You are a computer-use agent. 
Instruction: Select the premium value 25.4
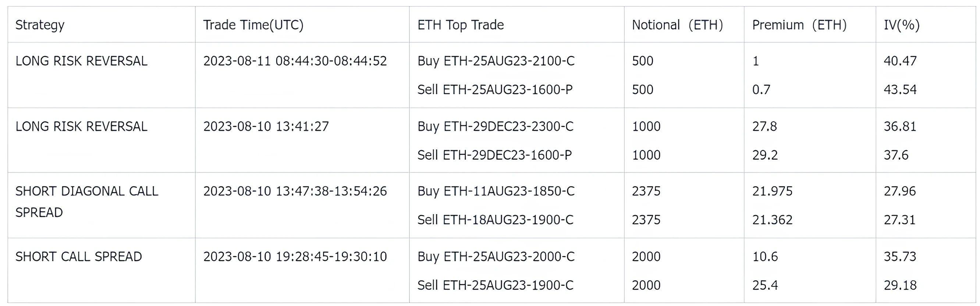765,285
